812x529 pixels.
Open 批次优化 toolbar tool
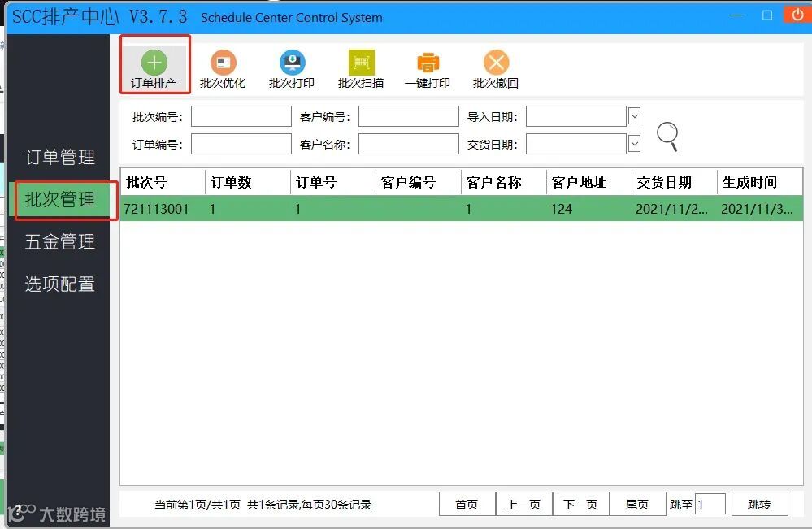[224, 69]
